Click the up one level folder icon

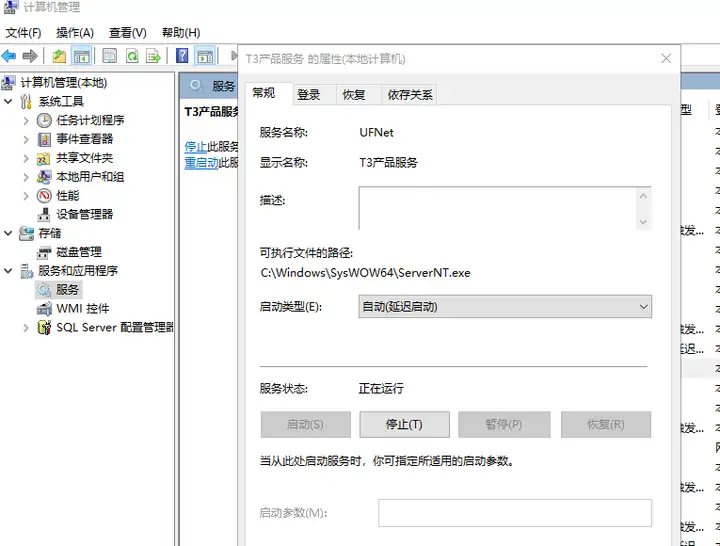click(x=59, y=56)
